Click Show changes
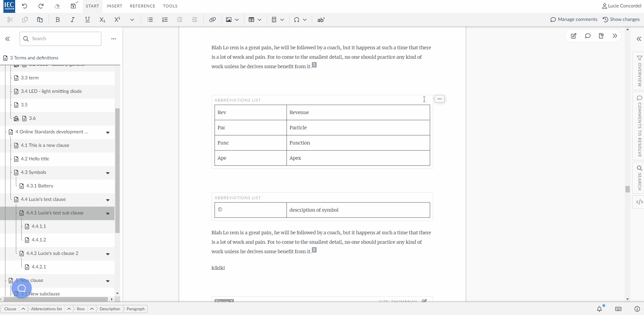644x315 pixels. (x=621, y=19)
